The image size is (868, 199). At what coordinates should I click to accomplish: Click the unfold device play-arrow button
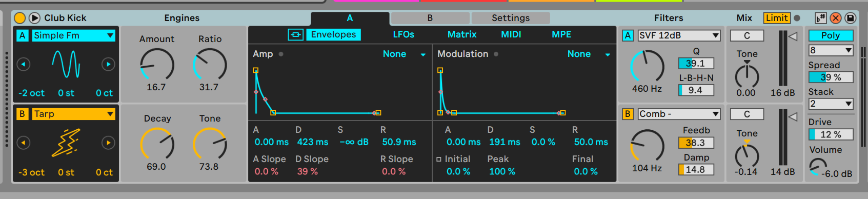point(34,18)
